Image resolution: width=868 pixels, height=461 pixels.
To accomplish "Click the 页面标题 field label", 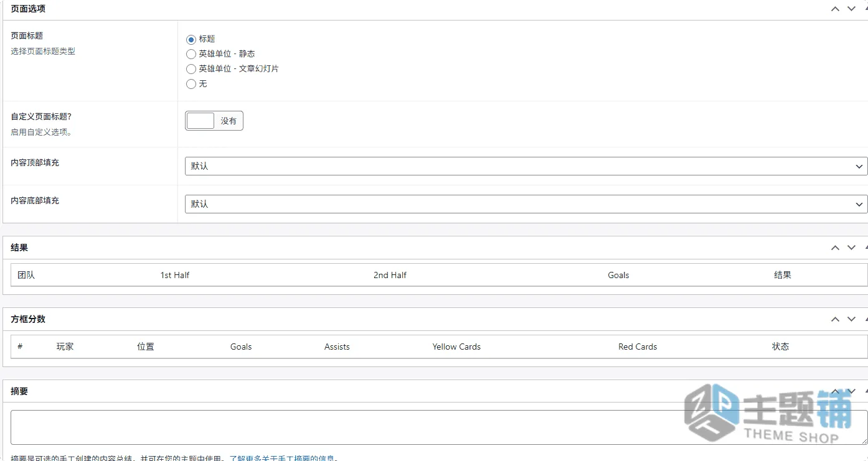I will tap(27, 36).
